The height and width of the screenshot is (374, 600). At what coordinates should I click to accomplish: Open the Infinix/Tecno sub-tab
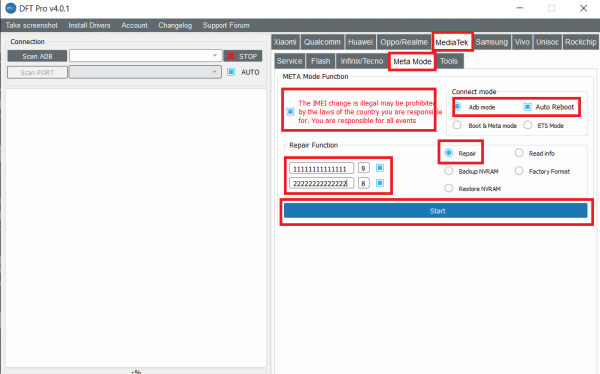point(362,61)
